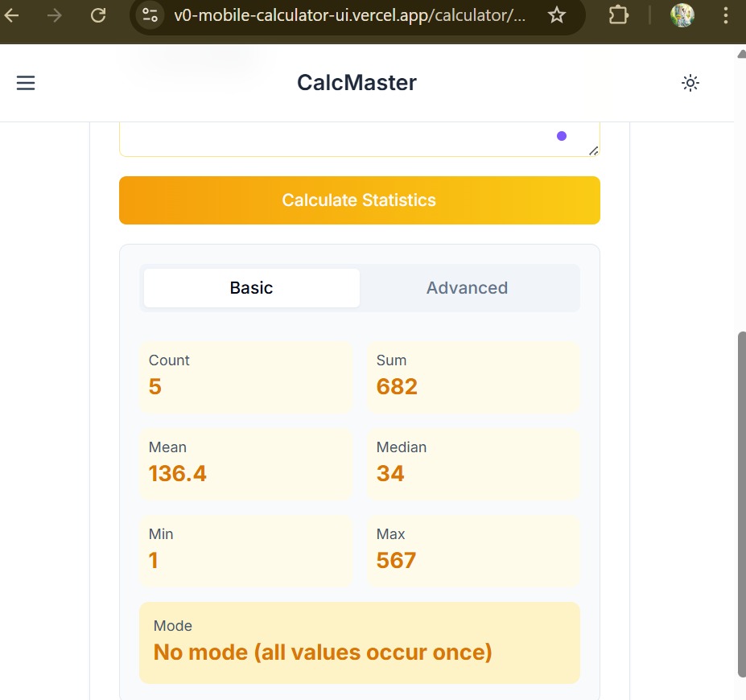The image size is (746, 700).
Task: Open the Chrome profile avatar
Action: 682,15
